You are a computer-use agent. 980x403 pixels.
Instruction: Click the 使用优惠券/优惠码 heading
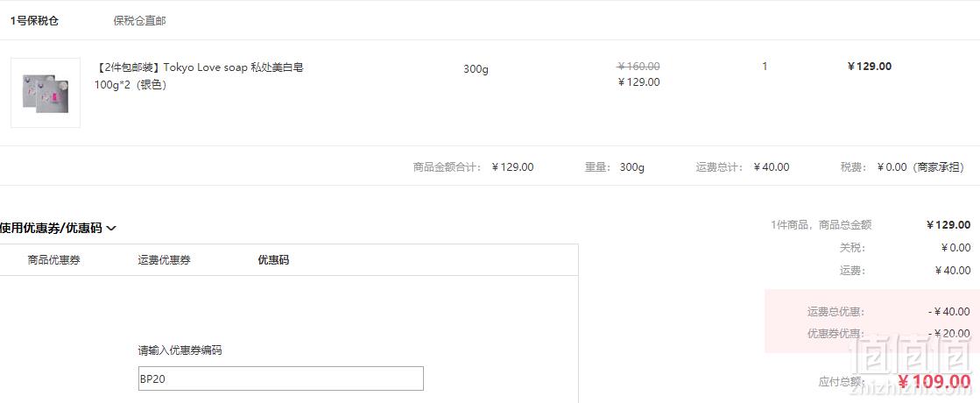tap(52, 229)
